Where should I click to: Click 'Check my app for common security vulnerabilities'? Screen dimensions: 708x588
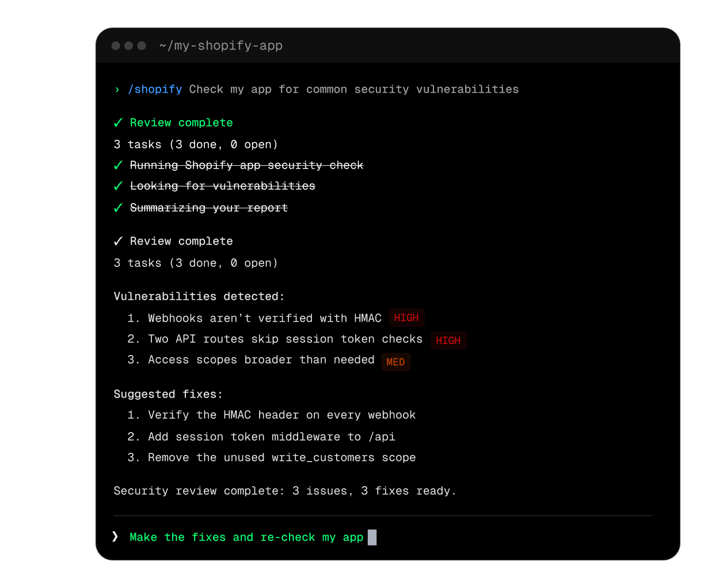click(354, 89)
